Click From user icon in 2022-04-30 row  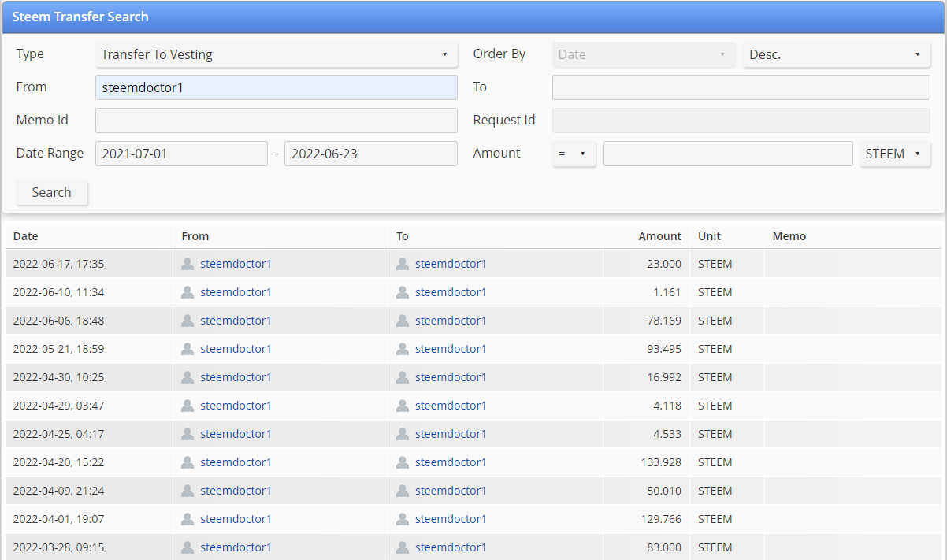point(188,377)
